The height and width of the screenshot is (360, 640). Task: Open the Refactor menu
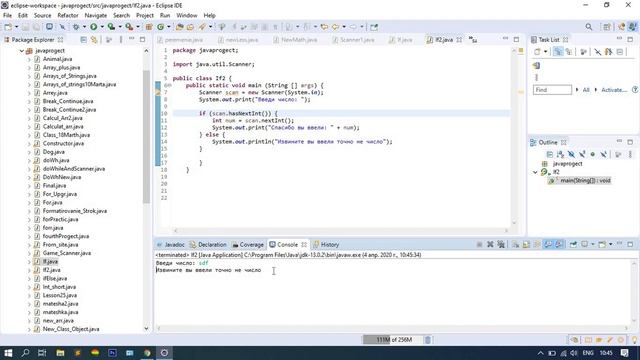pos(68,16)
